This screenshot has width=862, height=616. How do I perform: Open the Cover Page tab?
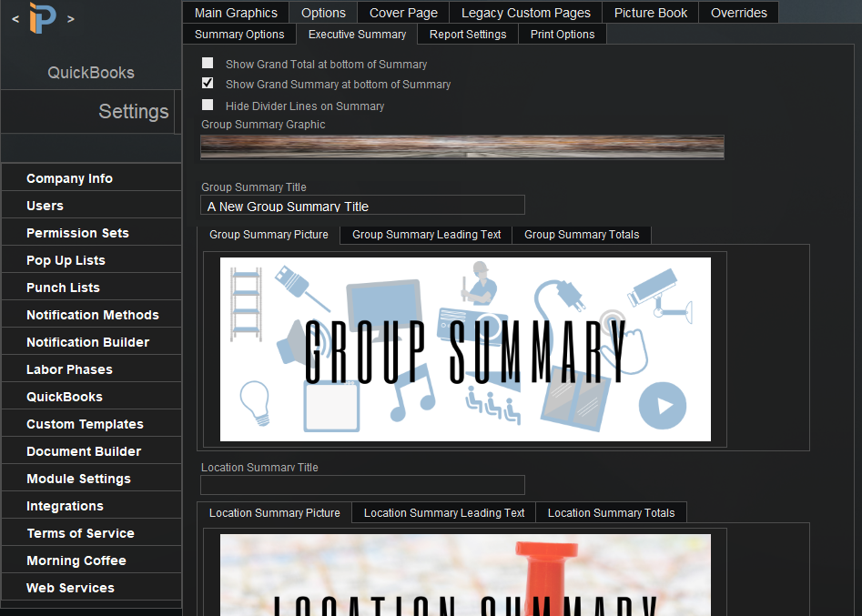tap(402, 12)
